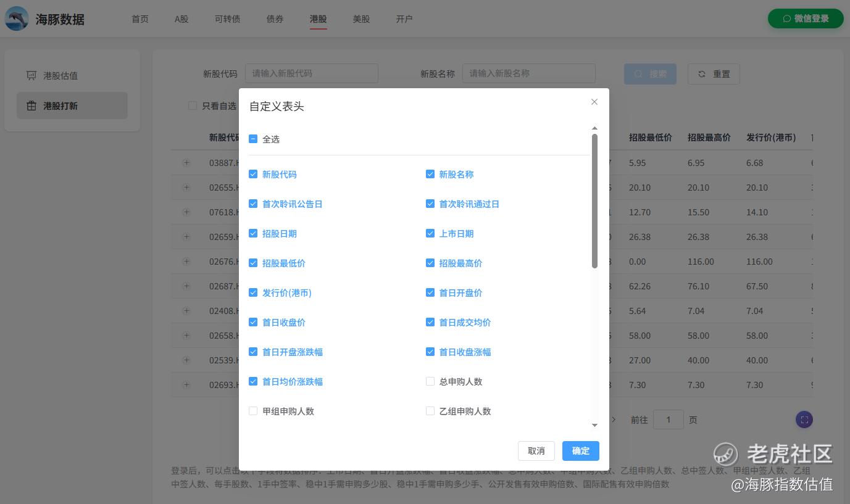Screen dimensions: 850x504
Task: Uncheck the 招股最高价 checkbox
Action: pyautogui.click(x=430, y=263)
